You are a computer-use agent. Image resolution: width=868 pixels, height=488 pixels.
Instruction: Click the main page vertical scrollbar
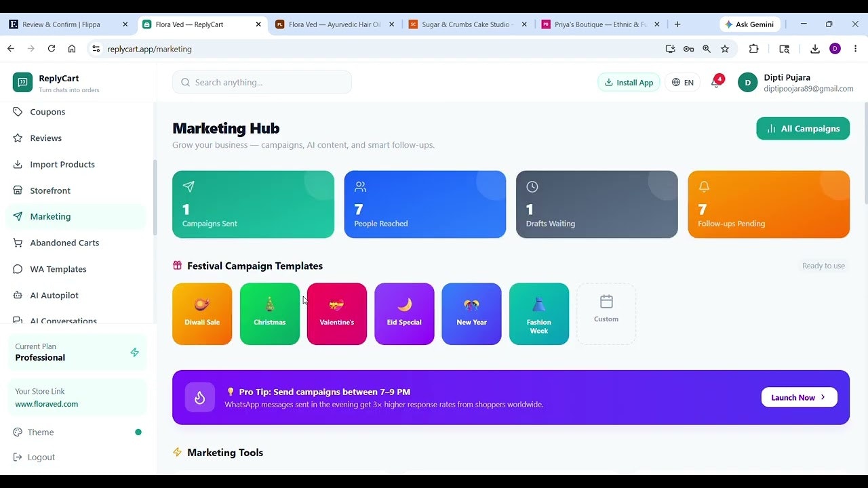(865, 153)
